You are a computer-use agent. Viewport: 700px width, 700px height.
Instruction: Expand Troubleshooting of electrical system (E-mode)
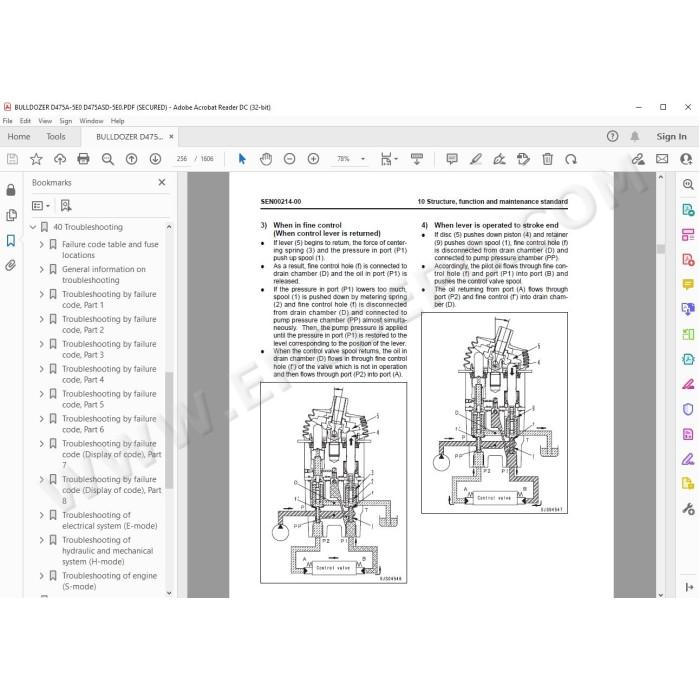pyautogui.click(x=42, y=515)
